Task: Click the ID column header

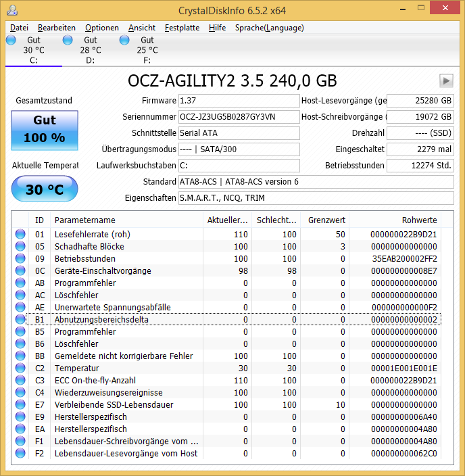Action: pyautogui.click(x=39, y=220)
